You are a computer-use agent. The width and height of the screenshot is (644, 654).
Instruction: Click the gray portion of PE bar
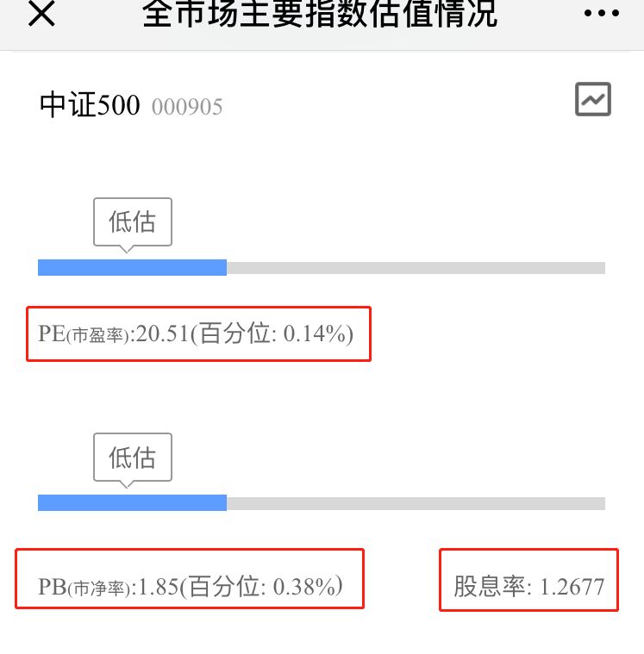416,268
